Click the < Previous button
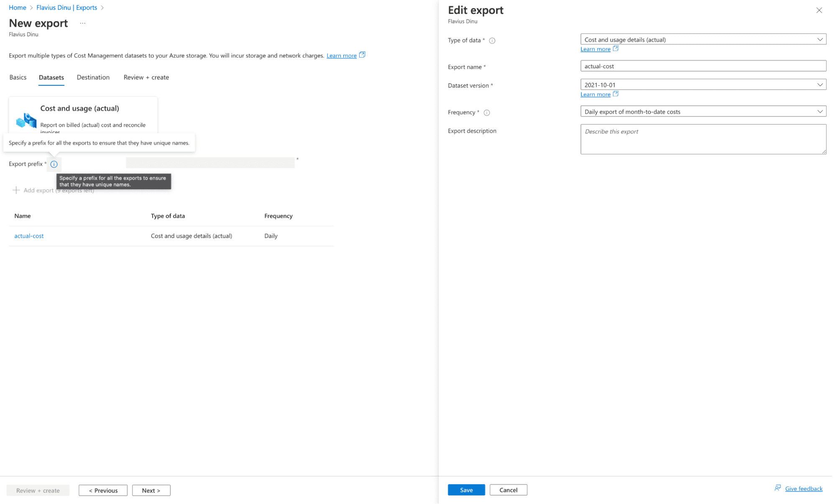The width and height of the screenshot is (836, 504). [x=103, y=490]
